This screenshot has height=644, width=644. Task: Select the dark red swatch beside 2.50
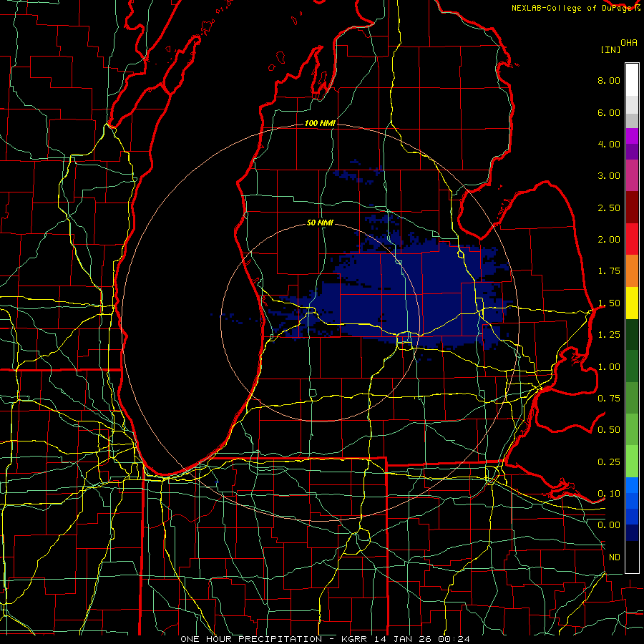(632, 208)
